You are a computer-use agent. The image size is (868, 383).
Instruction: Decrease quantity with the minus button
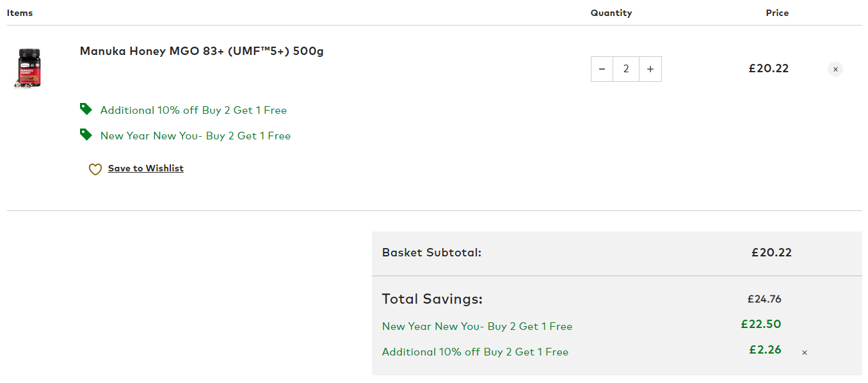tap(602, 69)
